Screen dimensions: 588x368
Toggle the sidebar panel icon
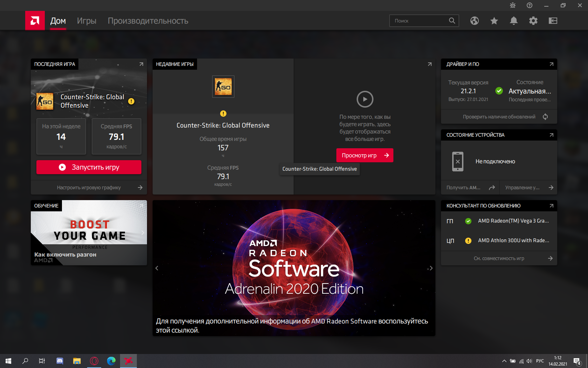pos(553,21)
